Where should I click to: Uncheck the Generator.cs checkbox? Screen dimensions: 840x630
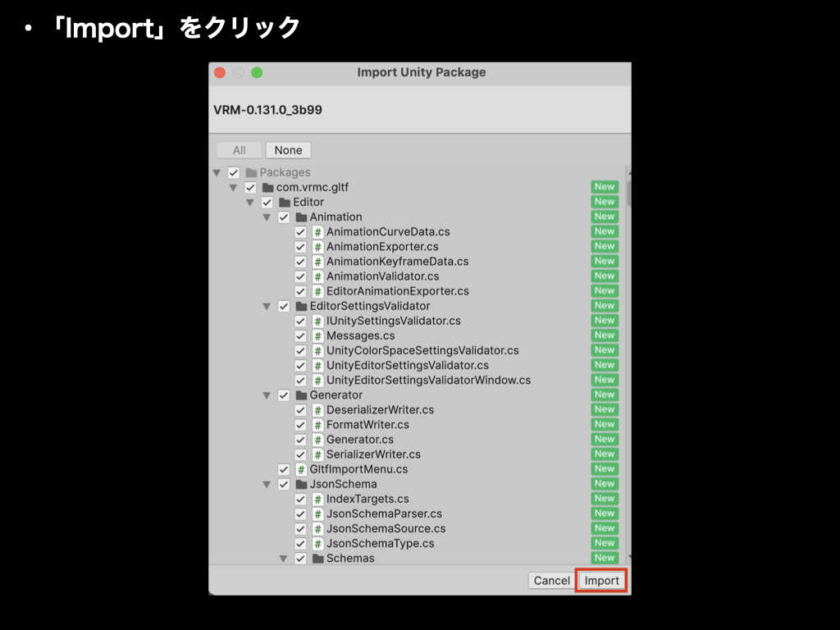(x=300, y=440)
